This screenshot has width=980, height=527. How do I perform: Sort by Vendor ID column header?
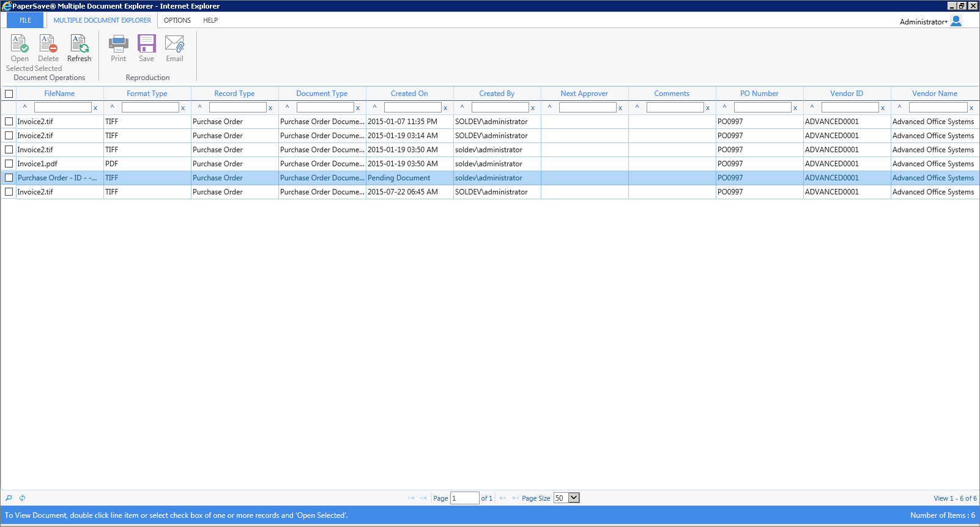[x=847, y=94]
